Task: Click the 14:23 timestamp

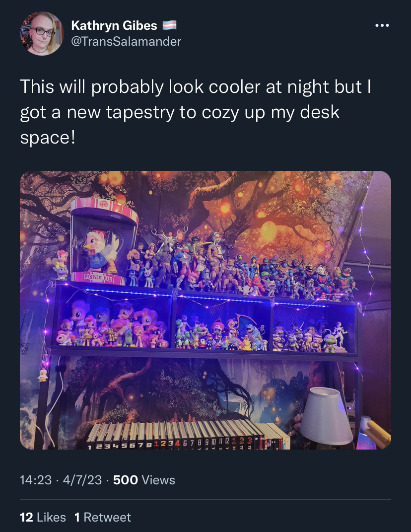Action: pyautogui.click(x=36, y=480)
